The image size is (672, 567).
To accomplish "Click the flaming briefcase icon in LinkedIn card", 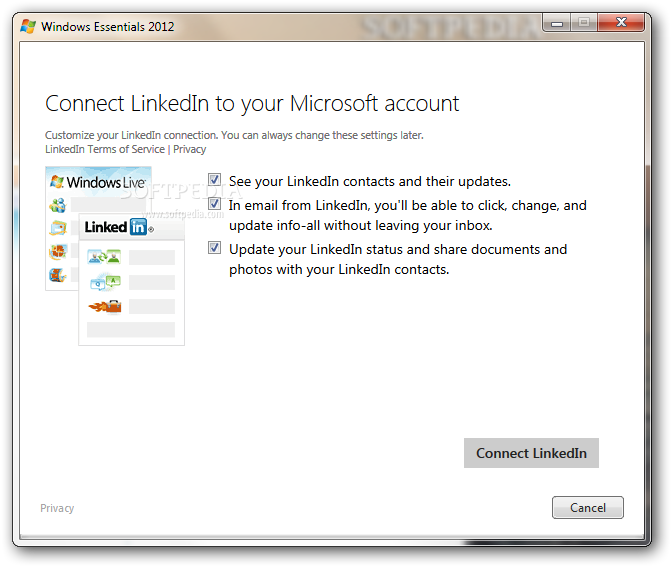I will pos(105,307).
